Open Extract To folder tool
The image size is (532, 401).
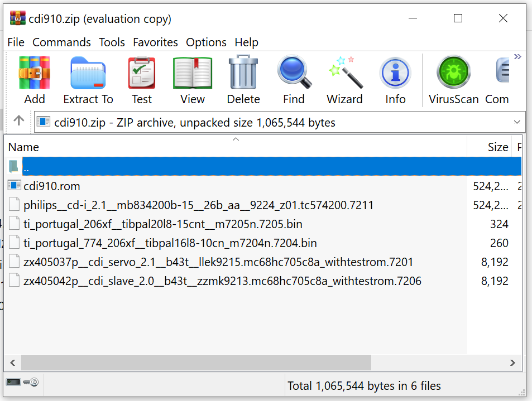(88, 73)
